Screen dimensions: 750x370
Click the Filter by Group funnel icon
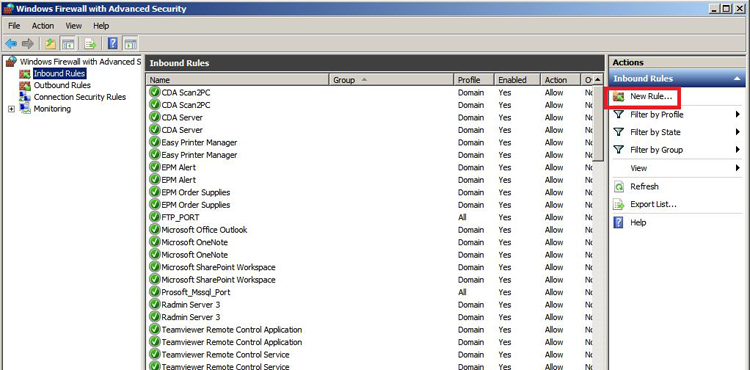619,150
